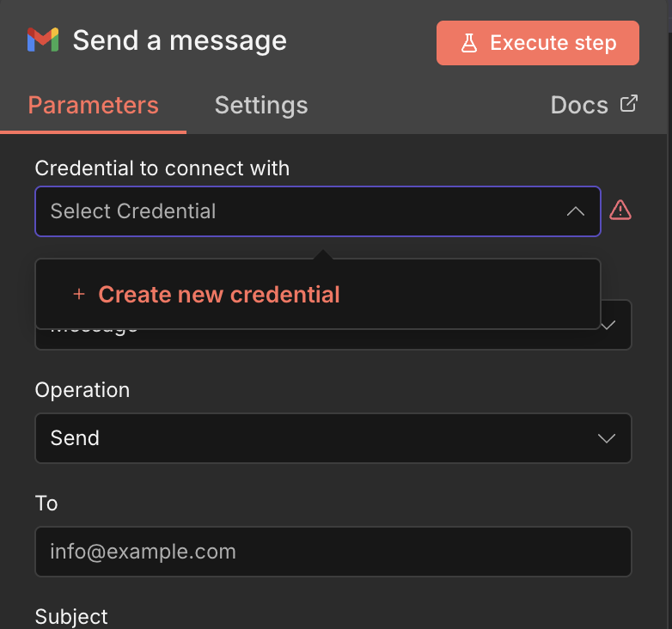Click the Subject field label
The image size is (672, 629).
coord(71,616)
